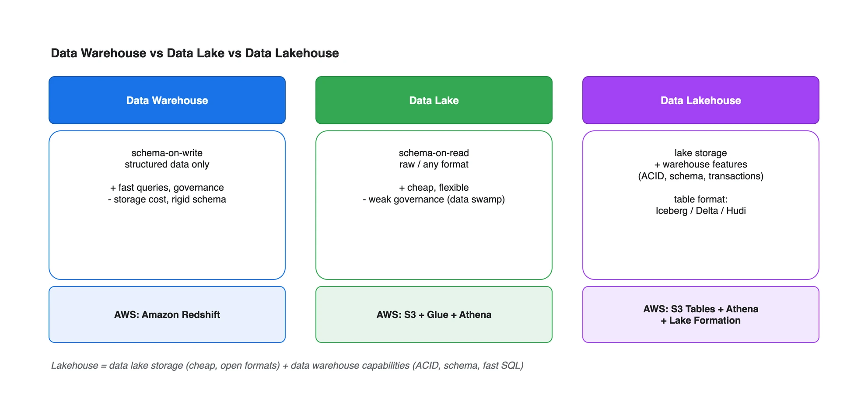Select "+ fast queries, governance" line

(x=167, y=188)
